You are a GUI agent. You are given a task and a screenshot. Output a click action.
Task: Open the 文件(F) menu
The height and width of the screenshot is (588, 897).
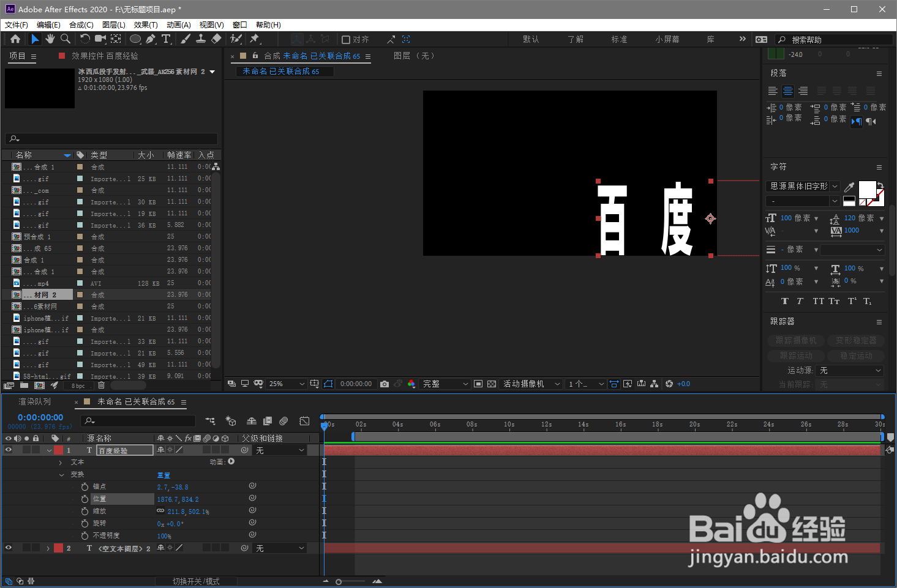[x=17, y=24]
